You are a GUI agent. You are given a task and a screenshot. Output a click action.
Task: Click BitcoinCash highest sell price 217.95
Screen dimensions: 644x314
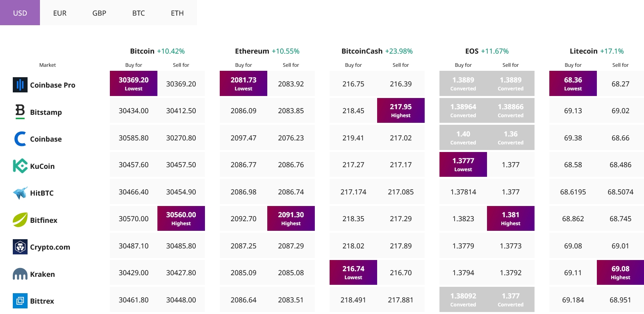(x=401, y=110)
